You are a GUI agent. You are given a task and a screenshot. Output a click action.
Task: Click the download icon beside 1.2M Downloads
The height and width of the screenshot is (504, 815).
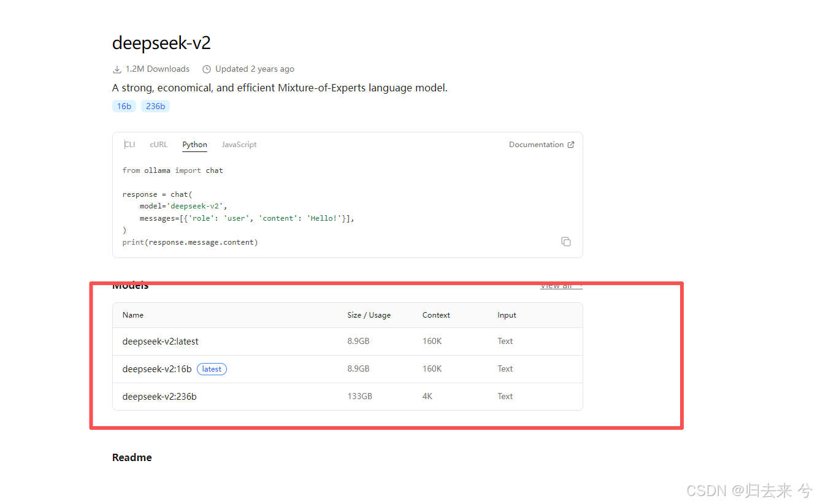[117, 69]
